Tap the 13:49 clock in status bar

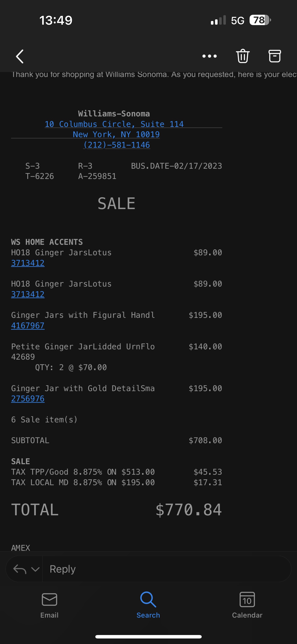pyautogui.click(x=56, y=20)
